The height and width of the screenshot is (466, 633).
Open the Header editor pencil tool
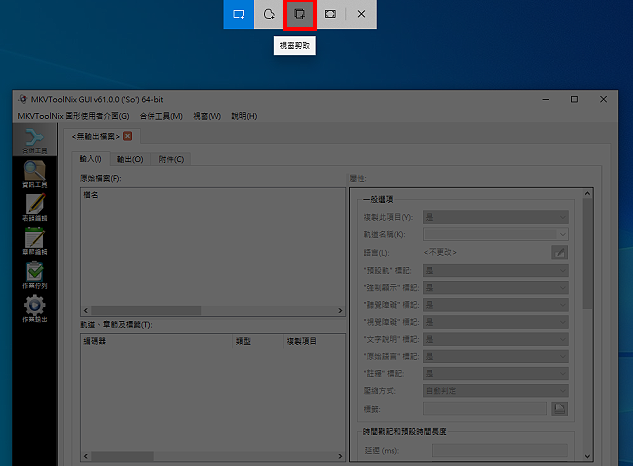coord(35,208)
